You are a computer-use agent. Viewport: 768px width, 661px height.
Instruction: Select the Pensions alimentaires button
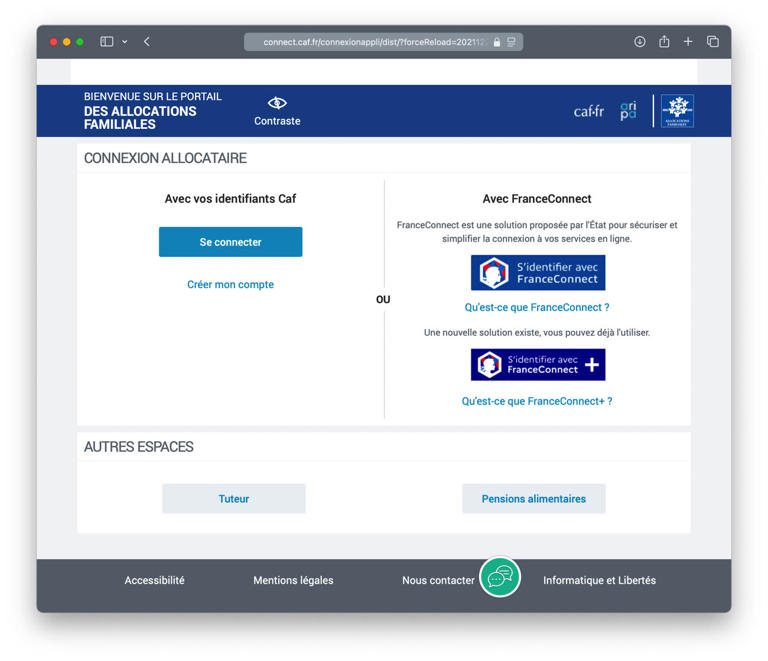pyautogui.click(x=534, y=498)
